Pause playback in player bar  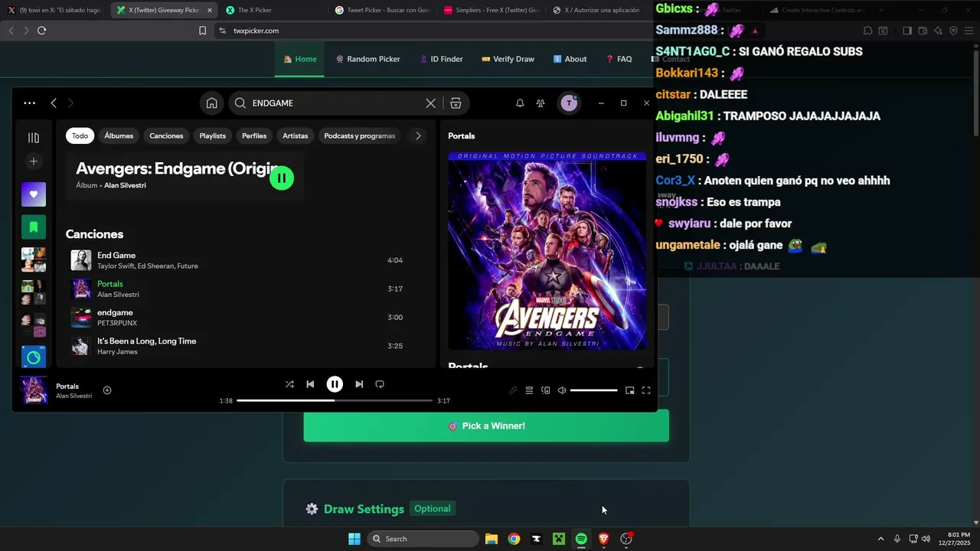click(x=335, y=384)
